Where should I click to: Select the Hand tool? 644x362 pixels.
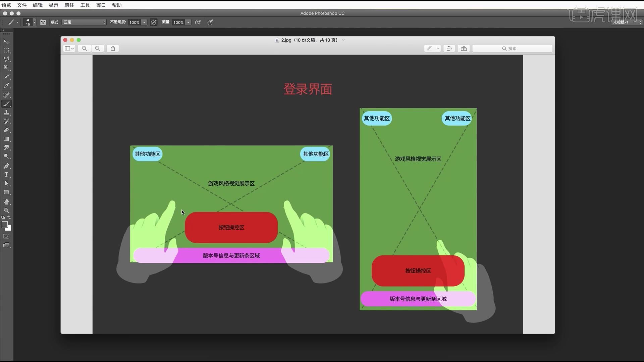[6, 202]
